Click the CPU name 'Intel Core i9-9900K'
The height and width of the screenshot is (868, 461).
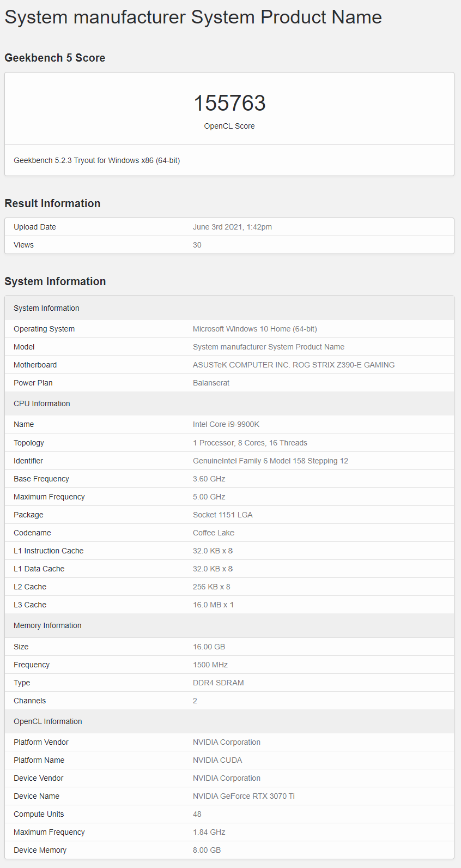click(226, 424)
